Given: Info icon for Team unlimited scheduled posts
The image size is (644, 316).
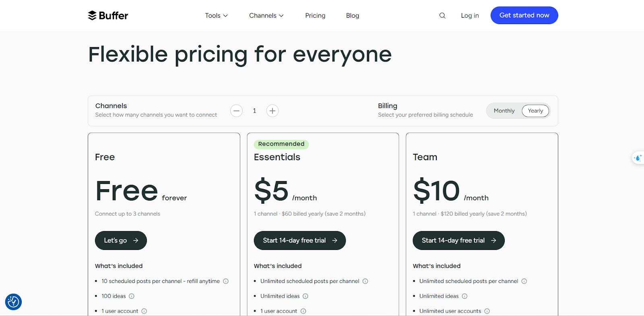Looking at the screenshot, I should pos(524,281).
